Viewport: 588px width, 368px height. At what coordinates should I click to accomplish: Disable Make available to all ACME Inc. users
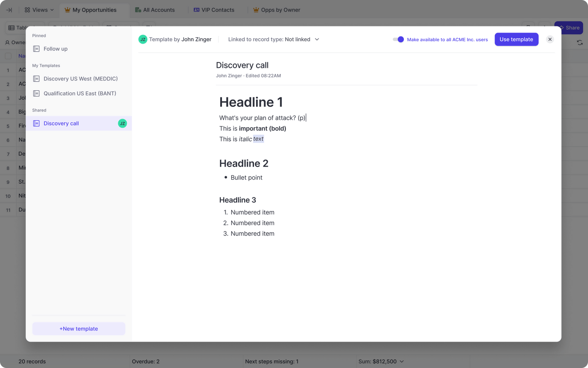point(399,39)
